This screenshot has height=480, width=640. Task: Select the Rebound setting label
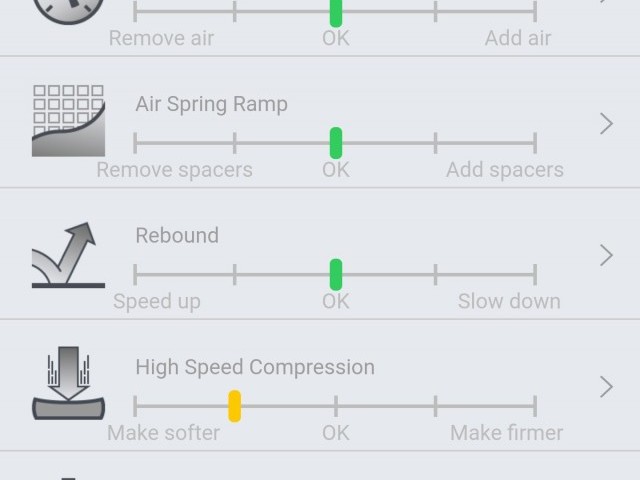(x=177, y=236)
